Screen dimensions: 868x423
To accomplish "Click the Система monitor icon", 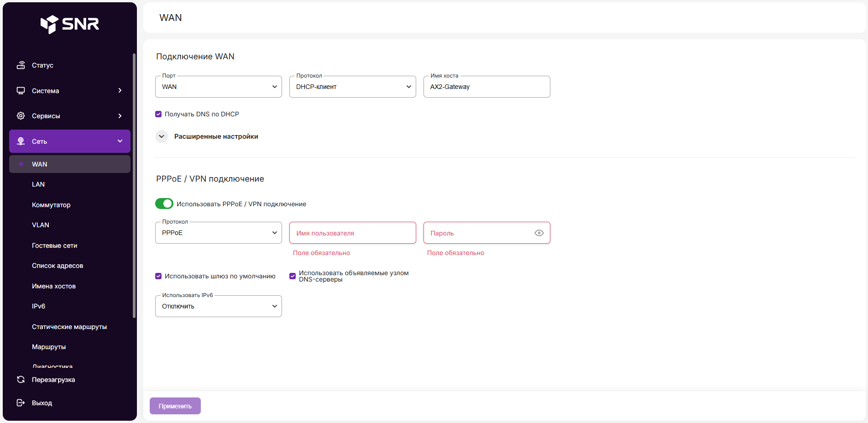I will point(21,90).
